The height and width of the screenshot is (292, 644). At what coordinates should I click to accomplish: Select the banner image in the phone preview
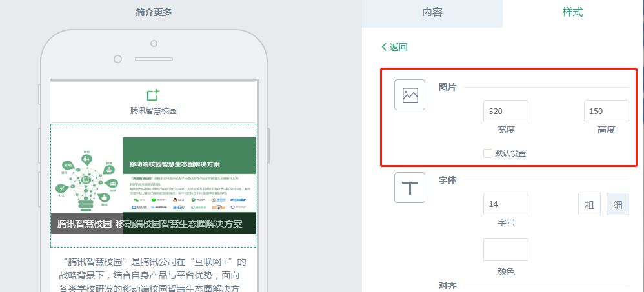pyautogui.click(x=153, y=186)
